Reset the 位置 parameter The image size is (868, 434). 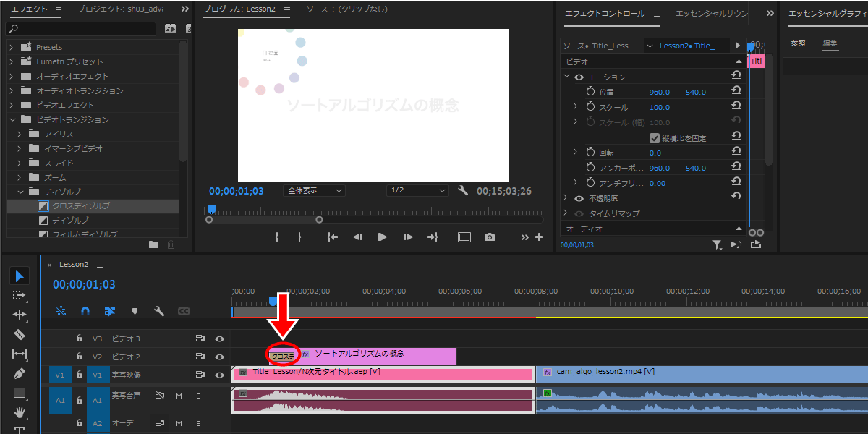736,91
